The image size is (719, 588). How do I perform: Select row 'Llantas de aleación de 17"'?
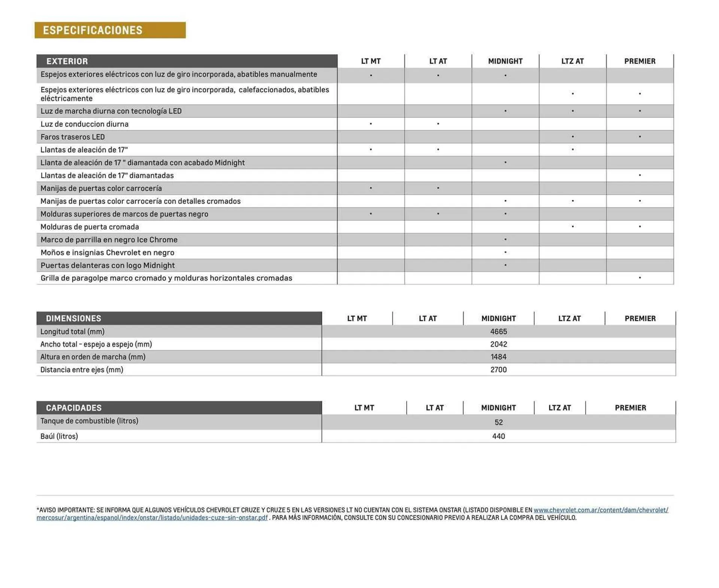tap(355, 150)
